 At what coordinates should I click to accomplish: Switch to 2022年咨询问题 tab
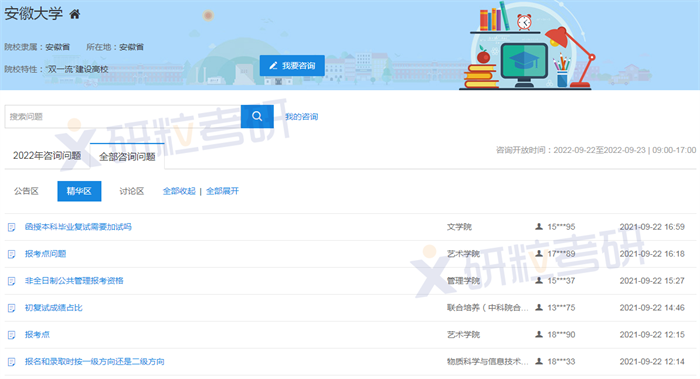click(47, 155)
